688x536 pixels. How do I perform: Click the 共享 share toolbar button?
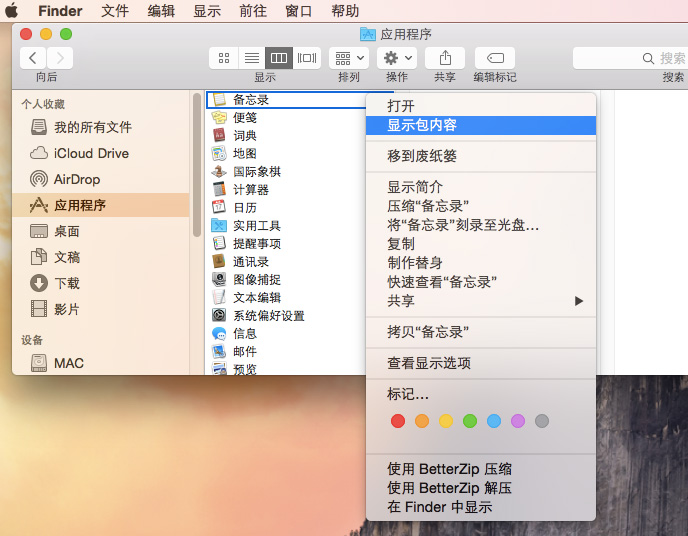tap(445, 58)
